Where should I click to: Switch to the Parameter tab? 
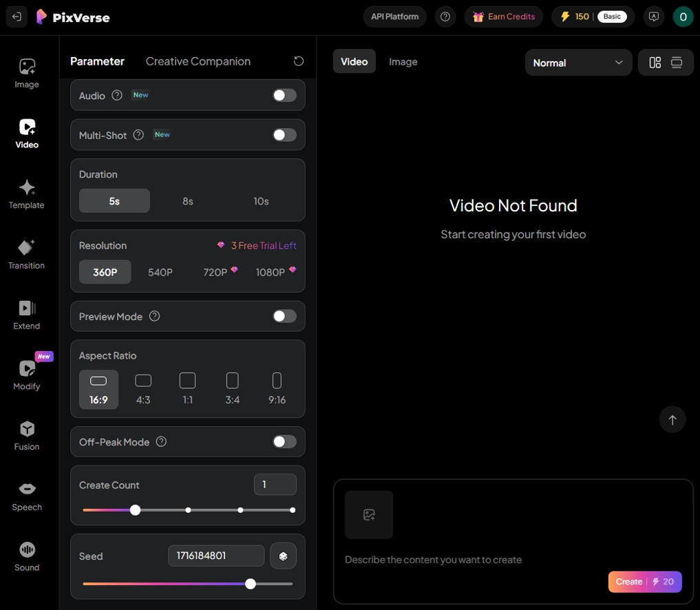pyautogui.click(x=97, y=61)
